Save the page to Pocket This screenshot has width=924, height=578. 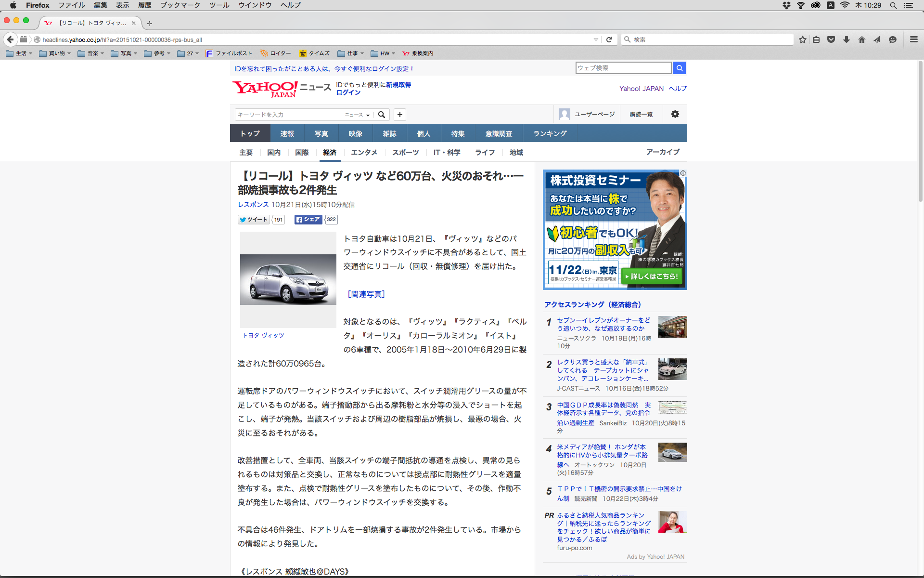[x=831, y=39]
